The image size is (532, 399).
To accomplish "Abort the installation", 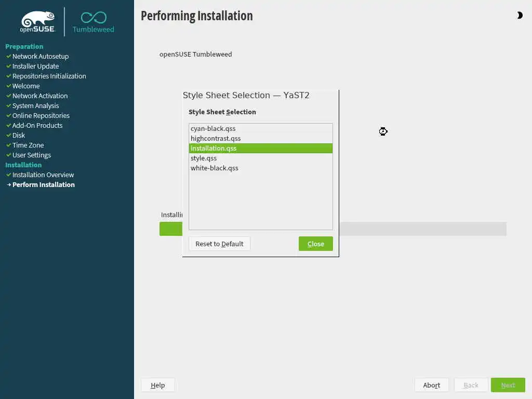I will (x=431, y=385).
